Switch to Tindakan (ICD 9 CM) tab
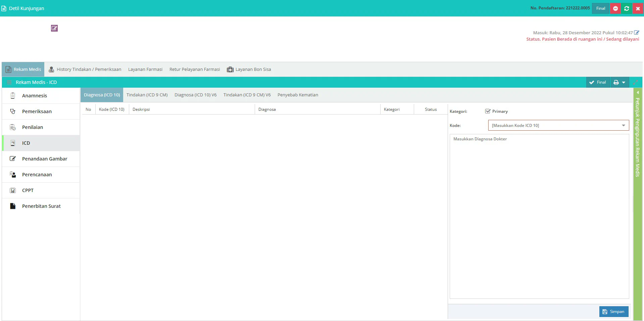Viewport: 644px width, 321px height. pos(147,95)
